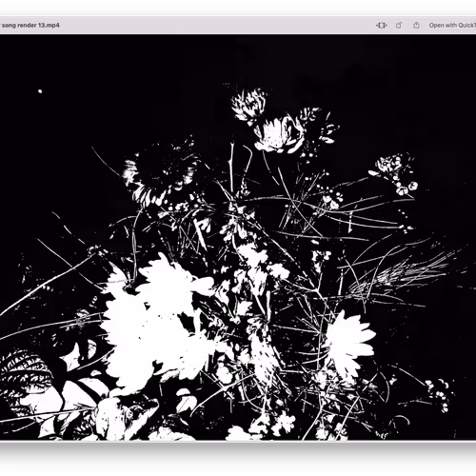Click the Trim video icon
476x476 pixels.
pyautogui.click(x=381, y=26)
